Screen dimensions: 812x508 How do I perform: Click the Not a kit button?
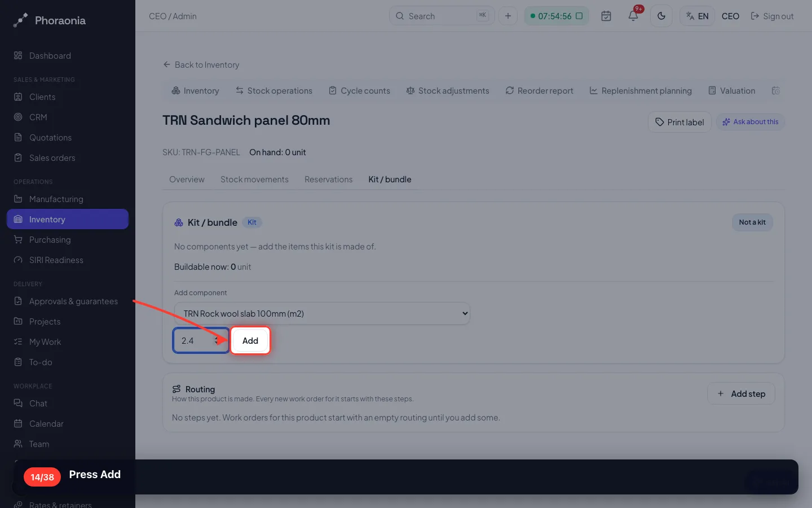click(752, 222)
